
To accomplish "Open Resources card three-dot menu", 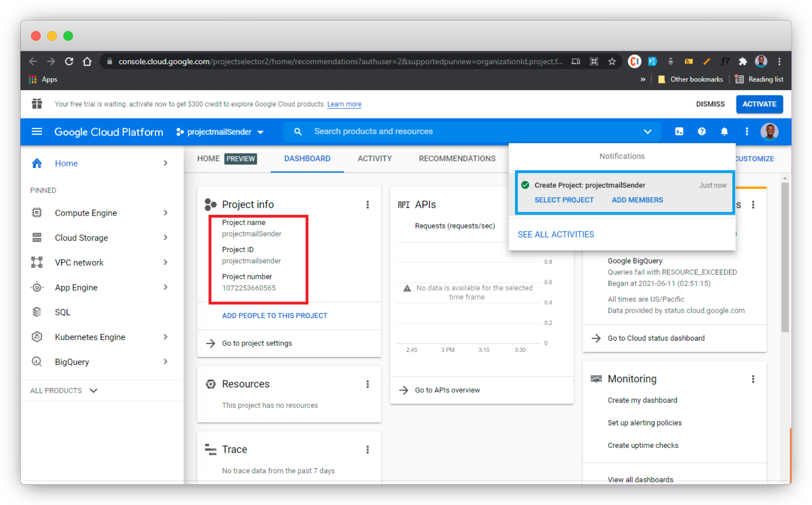I will 367,384.
